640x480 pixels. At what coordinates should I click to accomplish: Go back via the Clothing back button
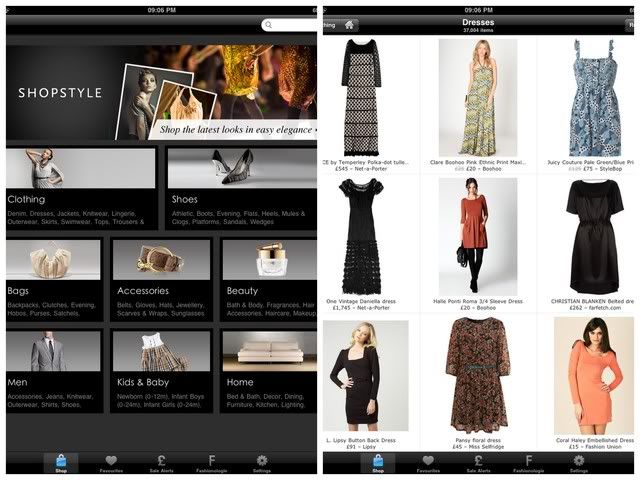[330, 25]
